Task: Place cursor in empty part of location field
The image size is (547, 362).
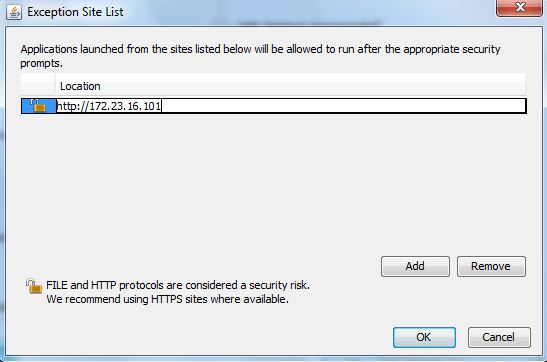Action: pos(344,106)
